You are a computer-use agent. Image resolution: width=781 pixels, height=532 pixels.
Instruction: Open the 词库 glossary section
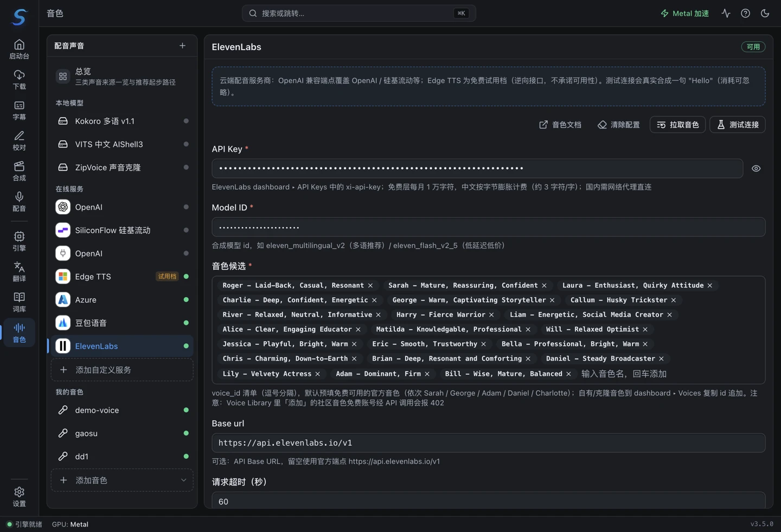[x=19, y=302]
